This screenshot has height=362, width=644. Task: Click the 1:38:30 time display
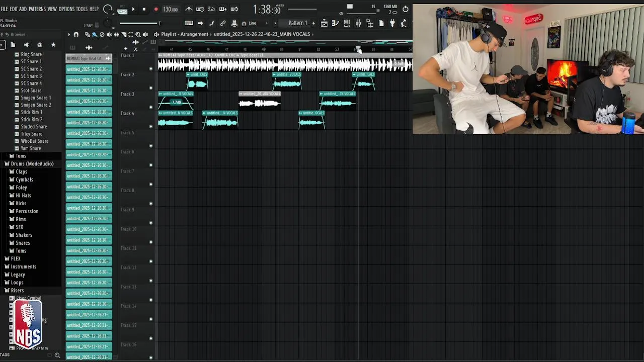(x=267, y=10)
